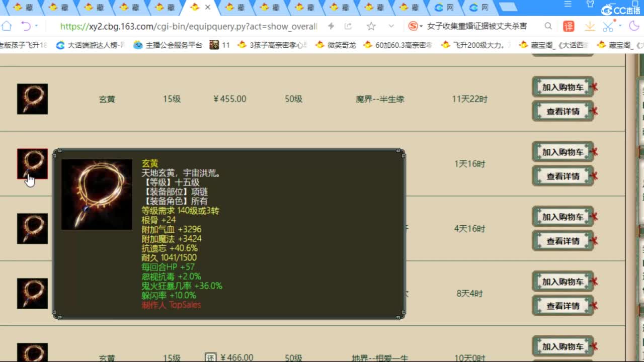Open bookmark 3孩子高亲密孝心
Viewport: 644px width, 362px height.
272,45
